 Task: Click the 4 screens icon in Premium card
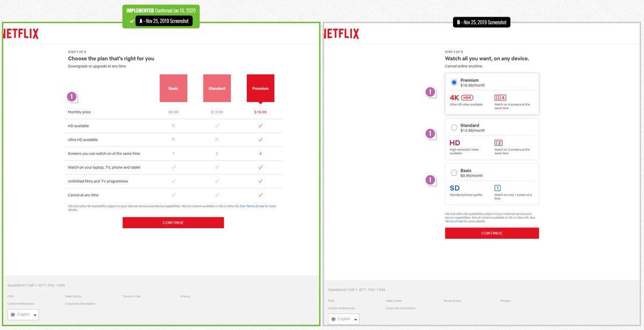click(500, 97)
